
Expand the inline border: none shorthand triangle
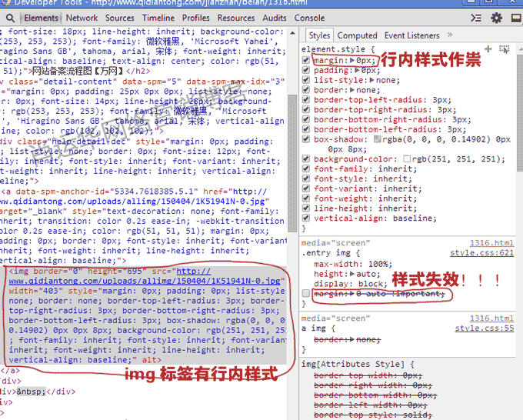pyautogui.click(x=352, y=90)
